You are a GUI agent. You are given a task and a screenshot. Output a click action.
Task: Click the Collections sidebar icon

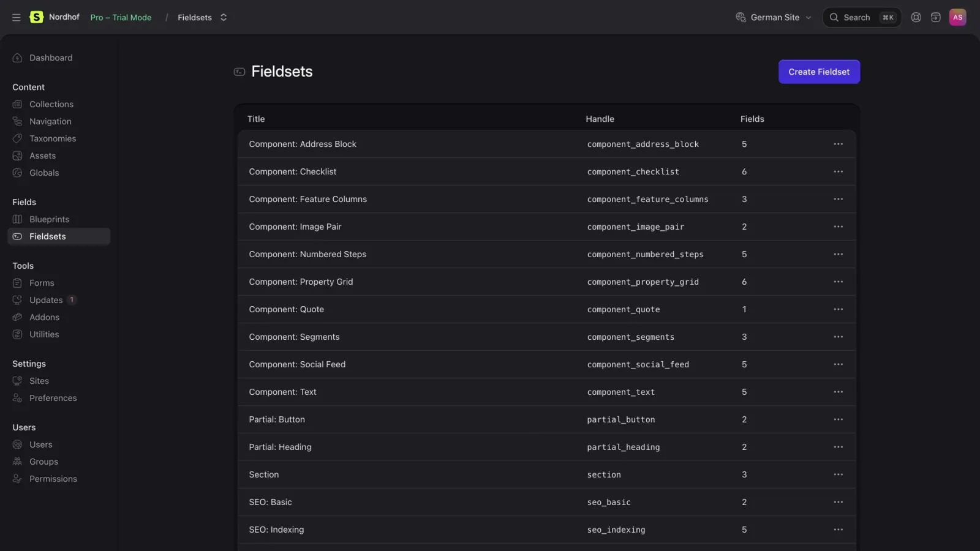coord(17,104)
